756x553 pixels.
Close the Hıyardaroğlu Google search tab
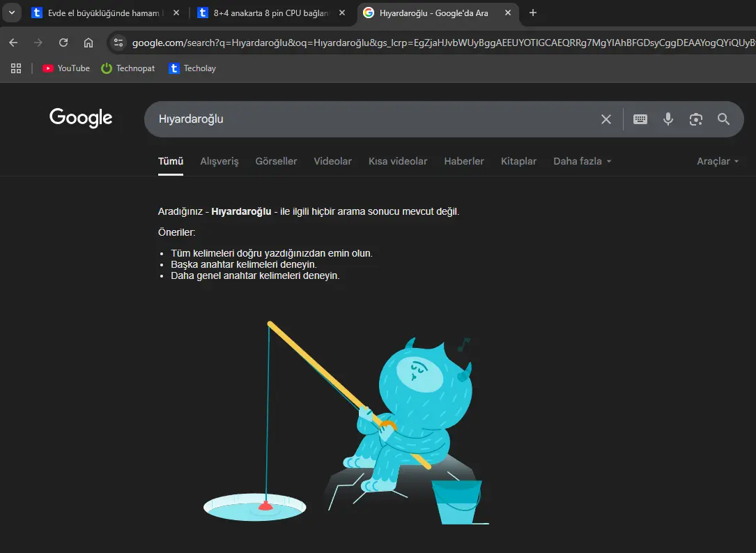508,13
